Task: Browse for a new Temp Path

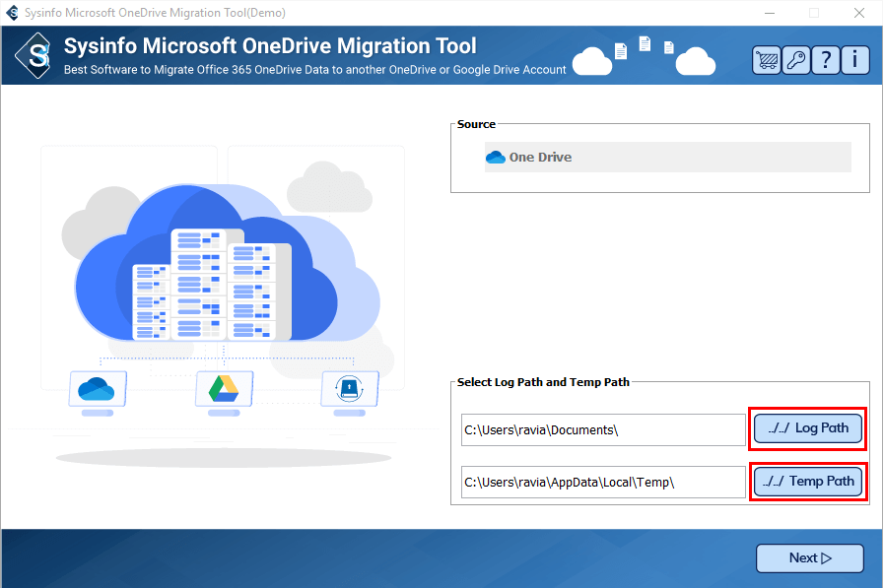Action: tap(808, 482)
